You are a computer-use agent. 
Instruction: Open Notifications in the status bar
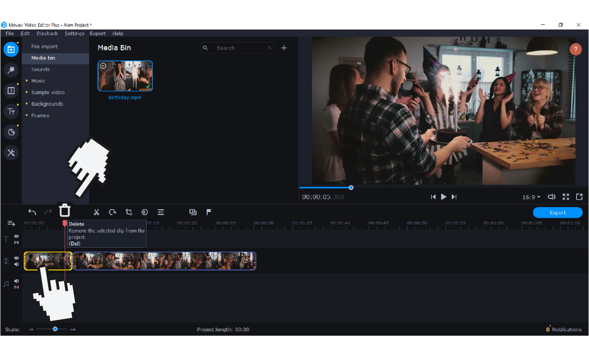564,329
